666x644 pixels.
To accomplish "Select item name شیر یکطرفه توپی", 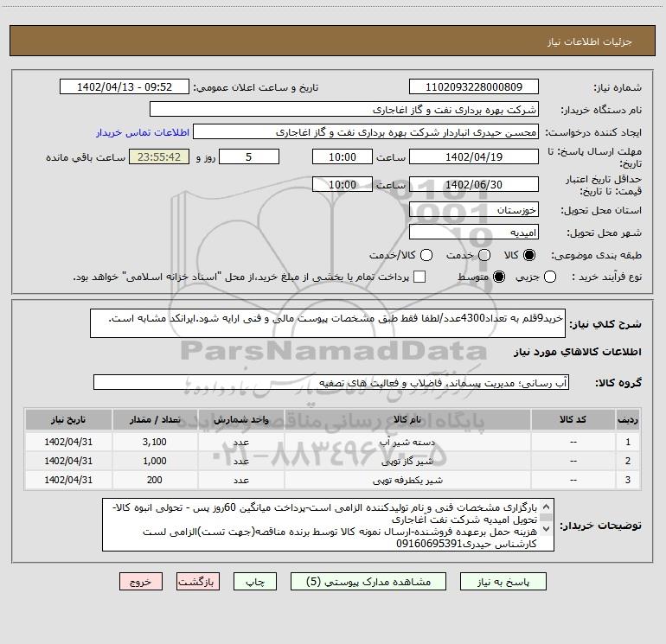I will tap(407, 480).
